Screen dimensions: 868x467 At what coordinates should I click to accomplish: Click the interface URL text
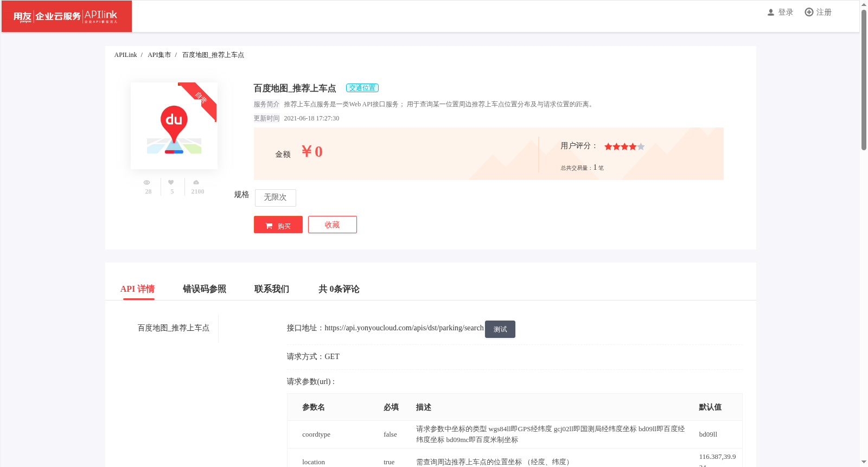click(404, 328)
